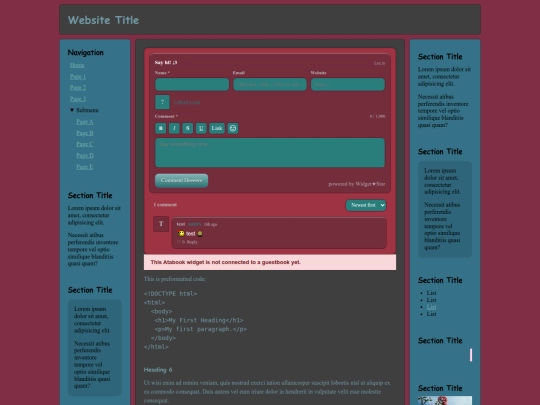Click the "This is preformatted code:" text
The width and height of the screenshot is (540, 405).
coord(175,279)
